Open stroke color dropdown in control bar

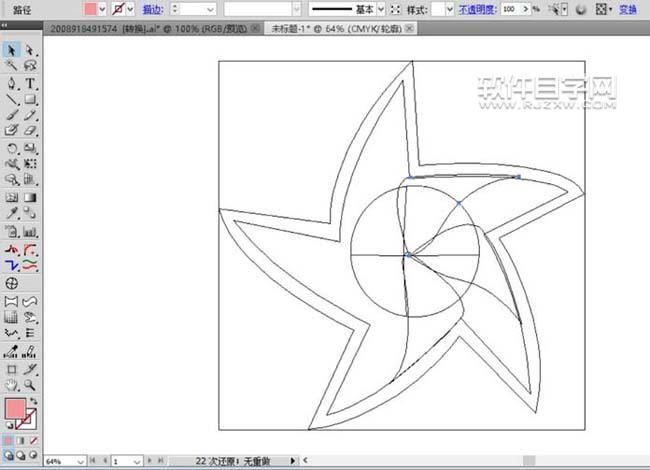pos(131,9)
